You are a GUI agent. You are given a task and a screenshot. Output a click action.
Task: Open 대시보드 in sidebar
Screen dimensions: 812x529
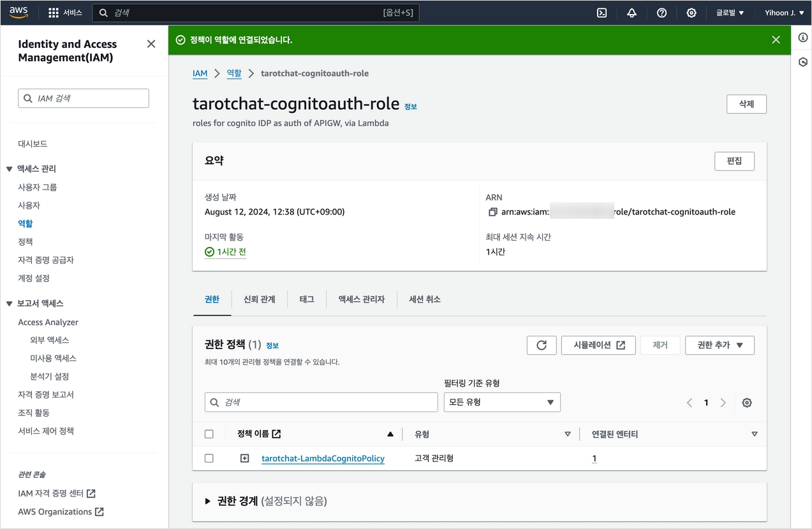[33, 144]
